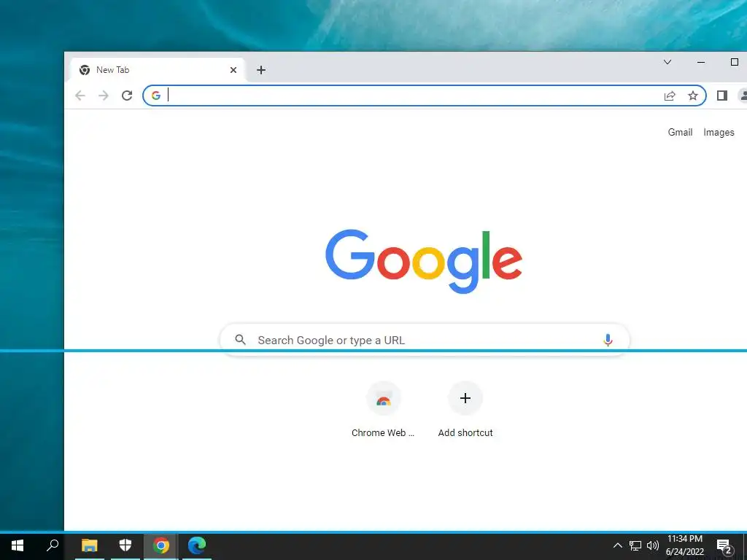Bookmark this tab with the star icon
This screenshot has height=560, width=747.
pyautogui.click(x=693, y=96)
